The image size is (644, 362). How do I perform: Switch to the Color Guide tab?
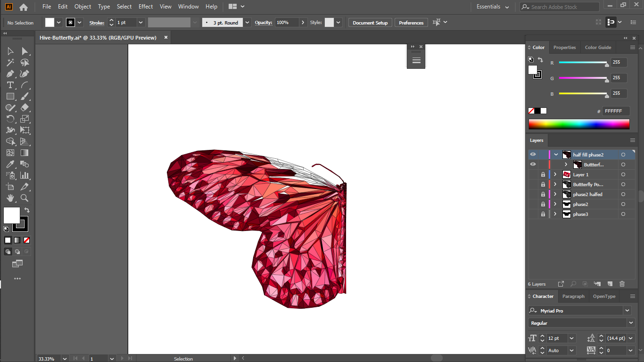click(598, 47)
